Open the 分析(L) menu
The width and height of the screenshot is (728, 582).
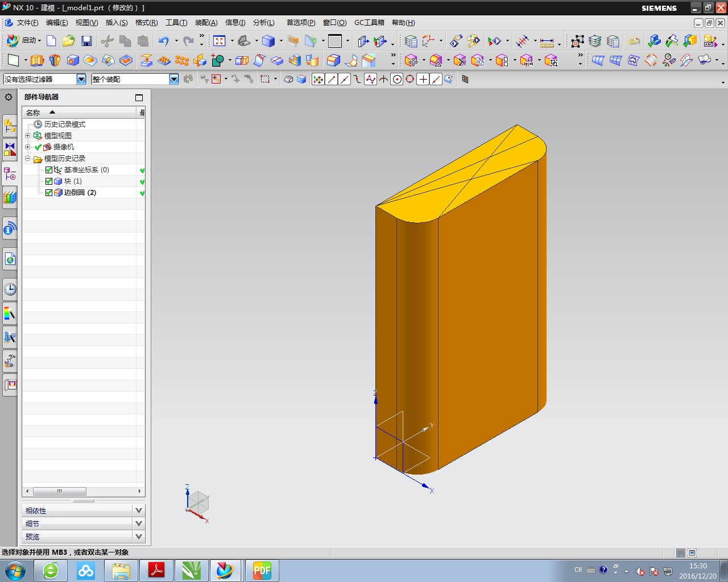[263, 23]
